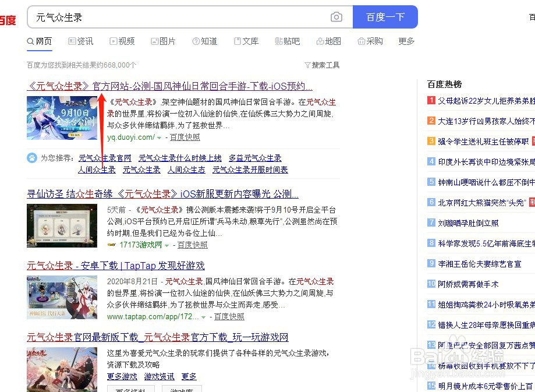The width and height of the screenshot is (535, 392).
Task: Open 百度快照 for taptap.com result
Action: (229, 316)
